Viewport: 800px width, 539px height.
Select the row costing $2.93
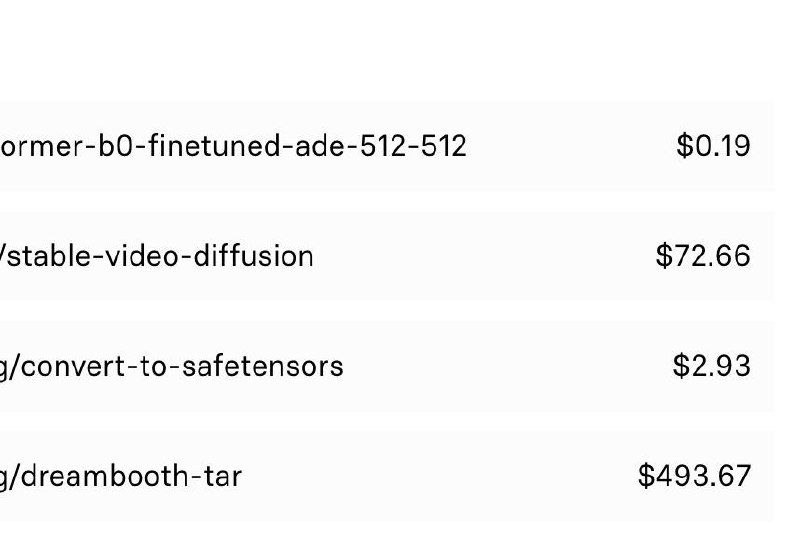pyautogui.click(x=500, y=366)
